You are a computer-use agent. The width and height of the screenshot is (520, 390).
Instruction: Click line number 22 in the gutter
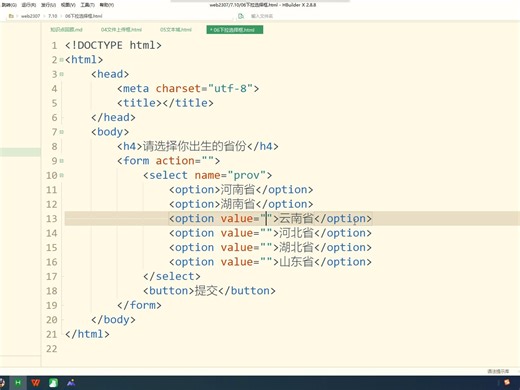(52, 349)
